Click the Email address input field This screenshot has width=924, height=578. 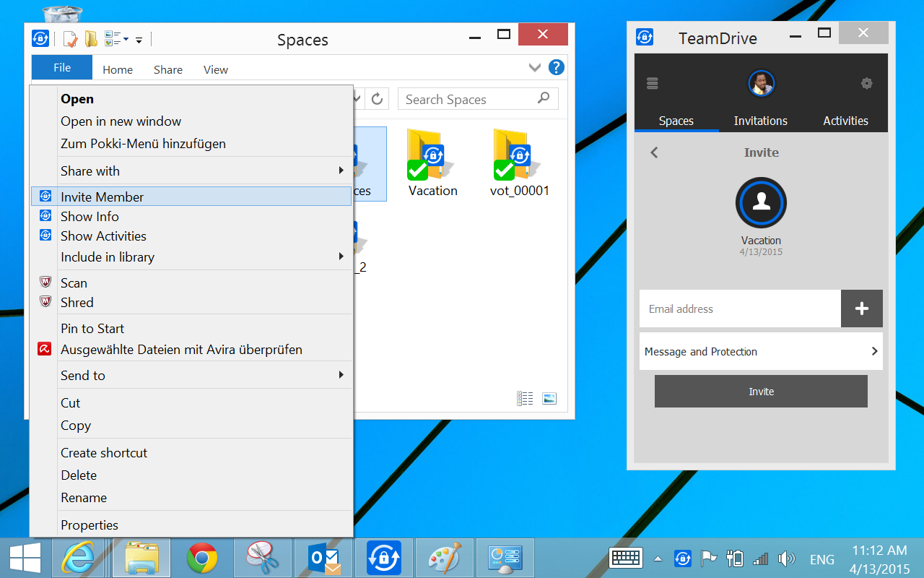[740, 309]
